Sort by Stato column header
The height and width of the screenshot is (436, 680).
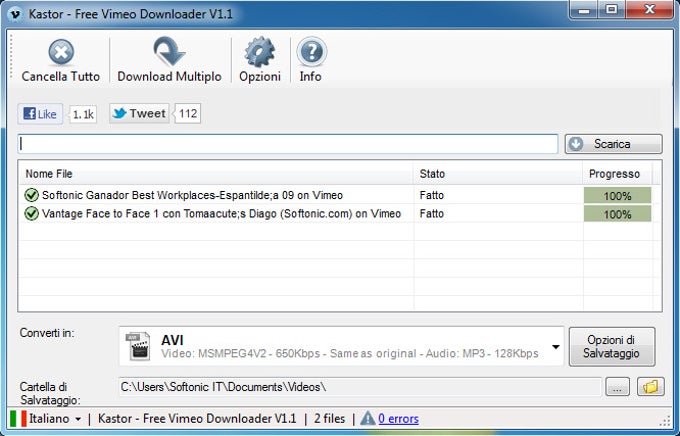pyautogui.click(x=497, y=174)
